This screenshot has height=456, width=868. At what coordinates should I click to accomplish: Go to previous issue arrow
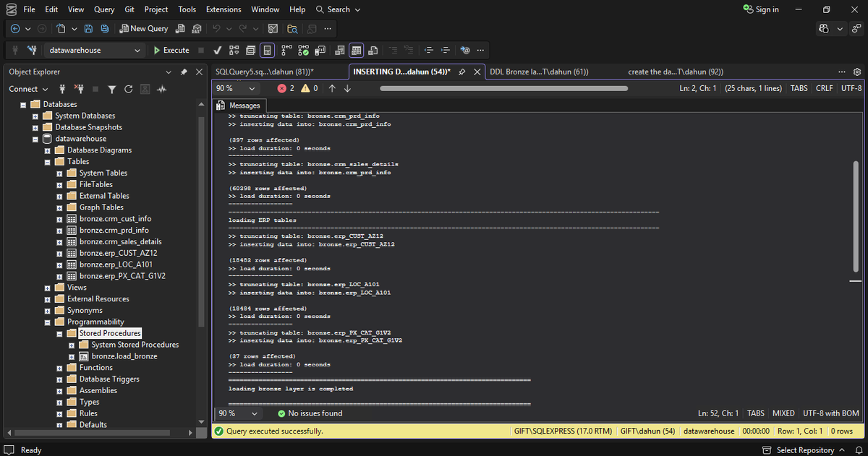pyautogui.click(x=332, y=88)
